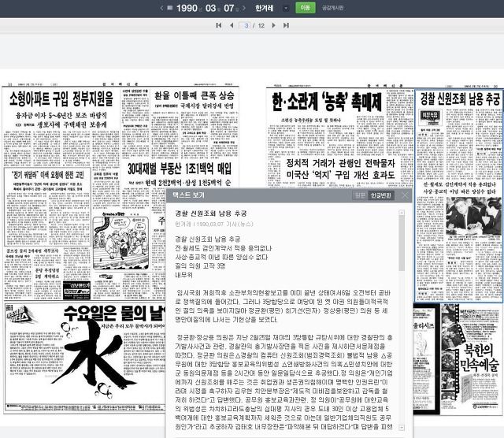This screenshot has height=438, width=504.
Task: Select the month 03 in date bar
Action: [x=210, y=8]
